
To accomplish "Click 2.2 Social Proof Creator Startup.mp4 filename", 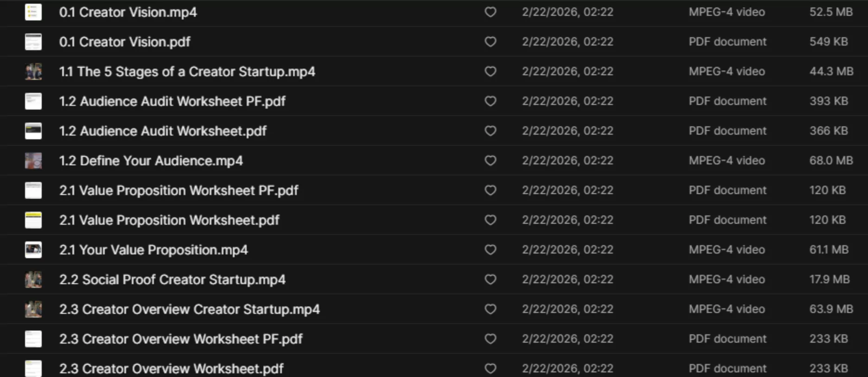I will click(x=172, y=279).
